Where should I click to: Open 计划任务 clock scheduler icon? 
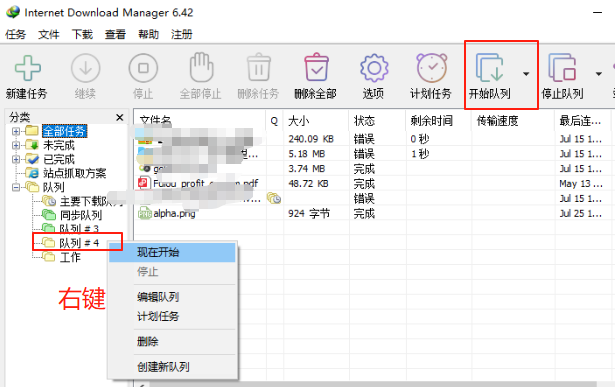[x=431, y=68]
